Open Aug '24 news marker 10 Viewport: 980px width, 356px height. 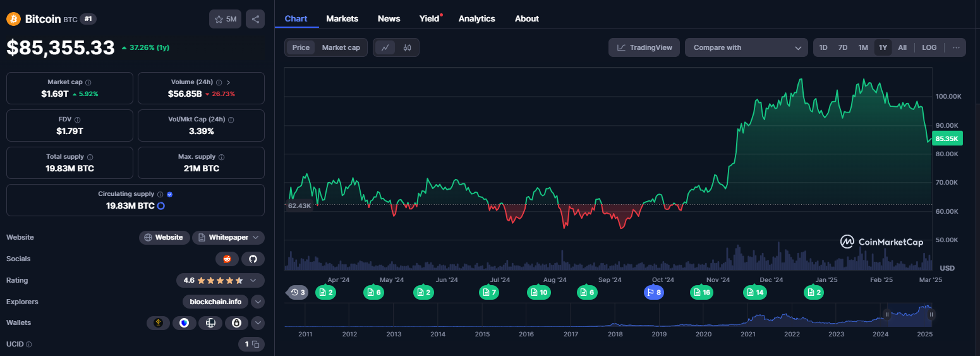click(x=539, y=292)
